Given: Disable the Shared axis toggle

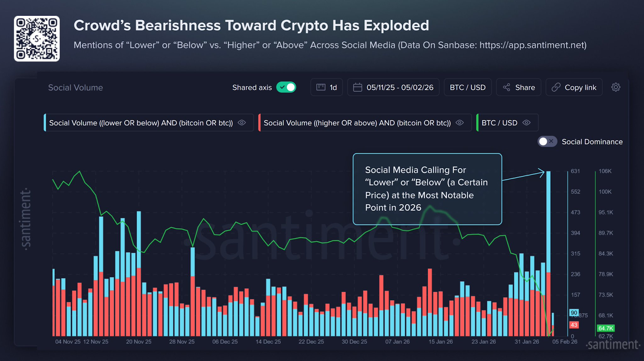Looking at the screenshot, I should coord(286,87).
